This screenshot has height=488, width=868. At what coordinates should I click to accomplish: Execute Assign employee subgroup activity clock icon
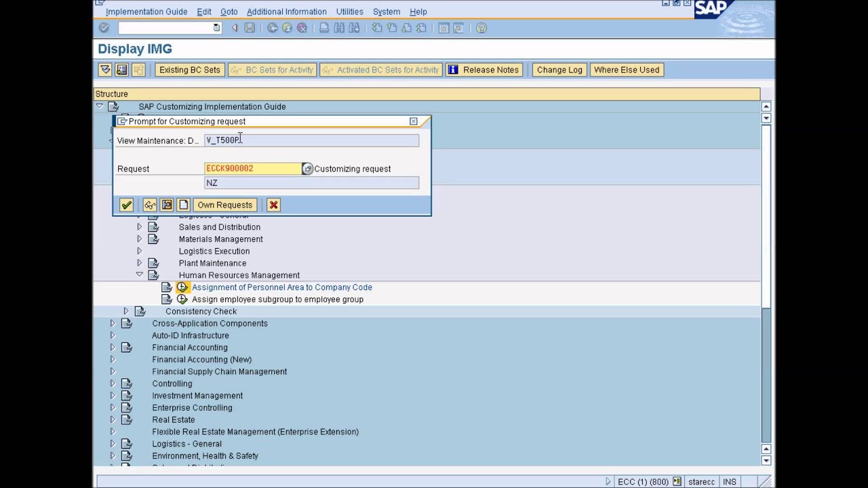182,300
